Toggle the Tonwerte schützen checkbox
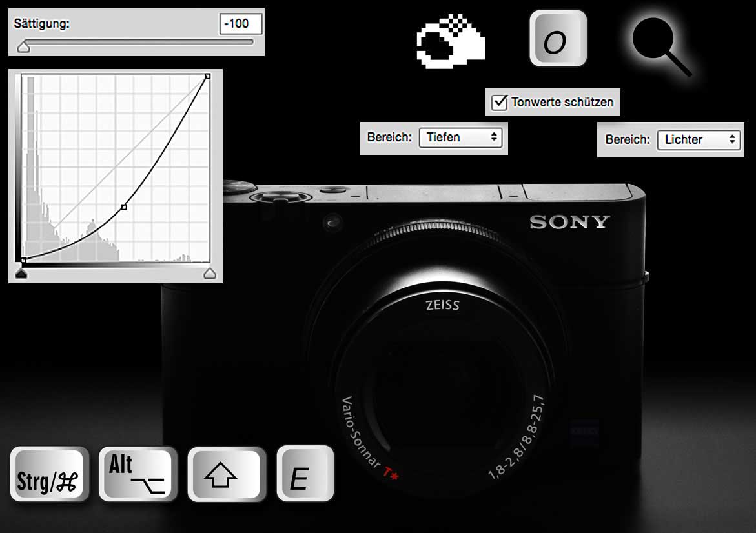This screenshot has height=533, width=756. click(x=499, y=102)
